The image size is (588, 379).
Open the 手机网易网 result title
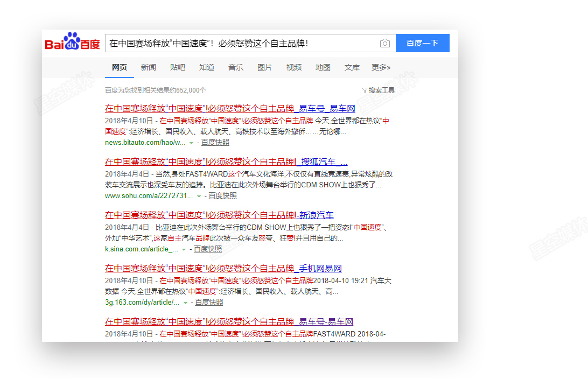pyautogui.click(x=223, y=268)
